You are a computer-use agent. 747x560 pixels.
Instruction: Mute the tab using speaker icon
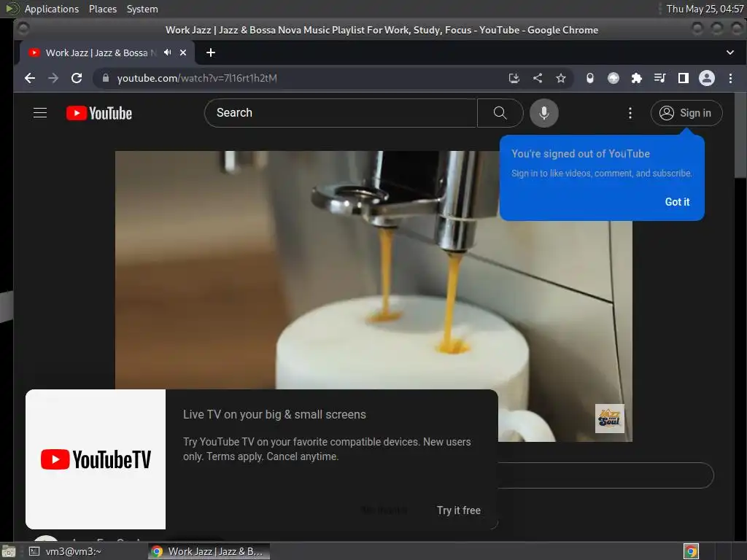tap(167, 52)
